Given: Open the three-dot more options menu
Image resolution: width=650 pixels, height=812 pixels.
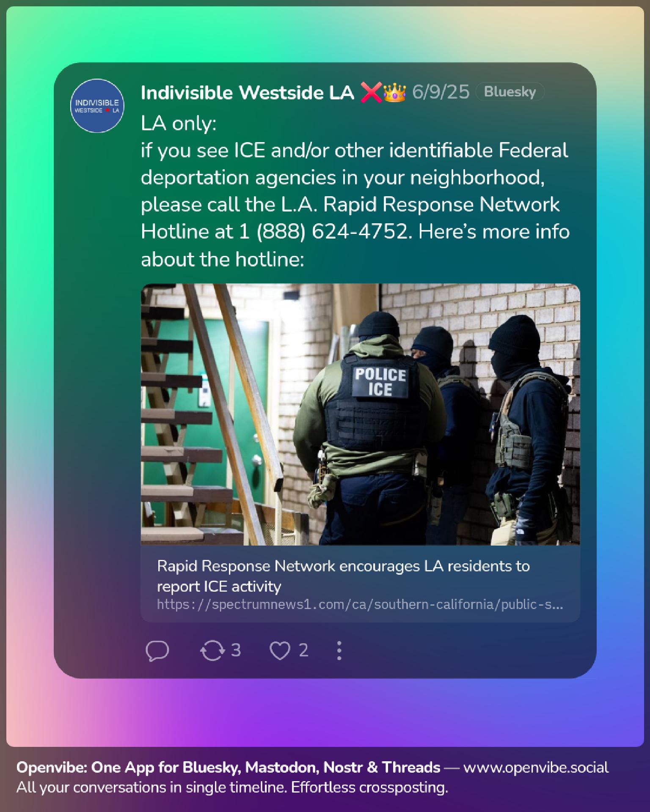Looking at the screenshot, I should tap(339, 650).
